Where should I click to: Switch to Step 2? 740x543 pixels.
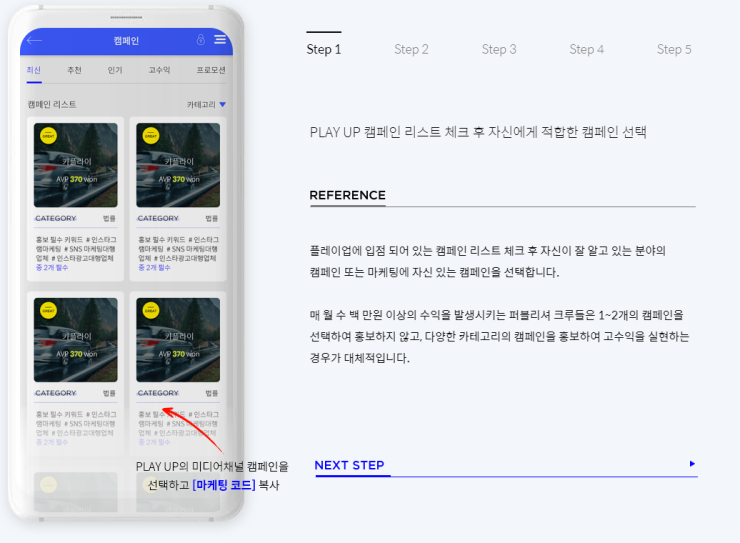pos(411,49)
